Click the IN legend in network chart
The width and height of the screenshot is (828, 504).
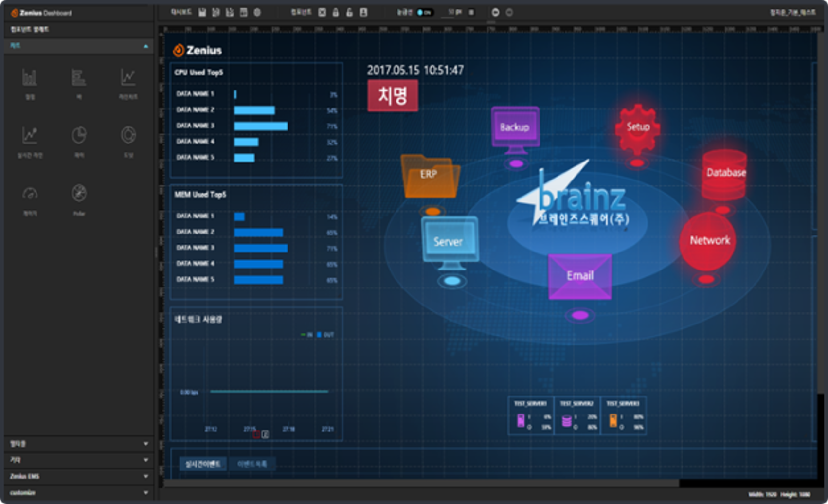[307, 335]
